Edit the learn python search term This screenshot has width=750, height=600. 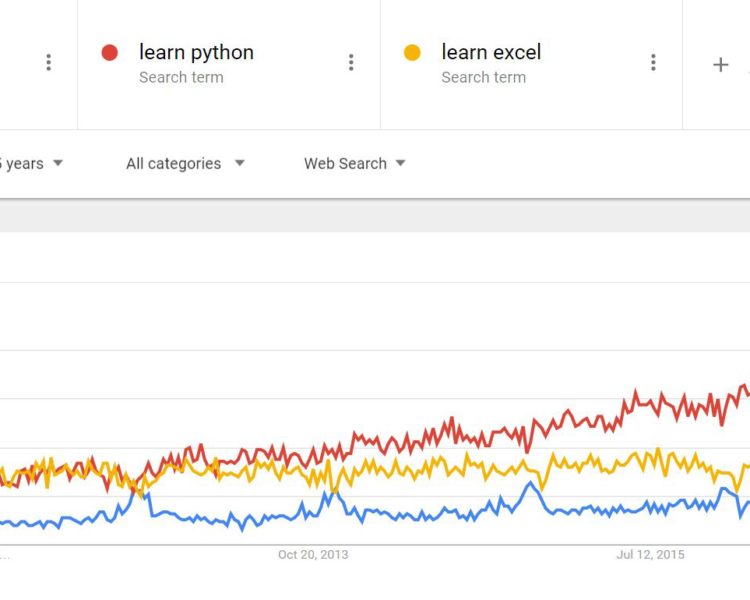[196, 52]
